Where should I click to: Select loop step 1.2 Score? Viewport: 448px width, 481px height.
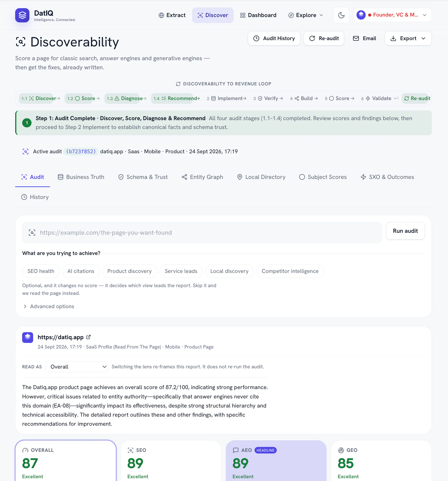coord(79,98)
